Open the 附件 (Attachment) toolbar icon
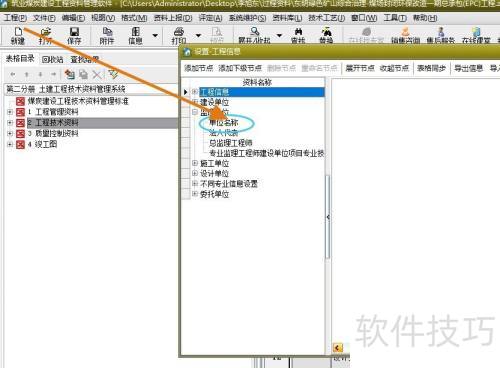Image resolution: width=500 pixels, height=368 pixels. click(107, 36)
